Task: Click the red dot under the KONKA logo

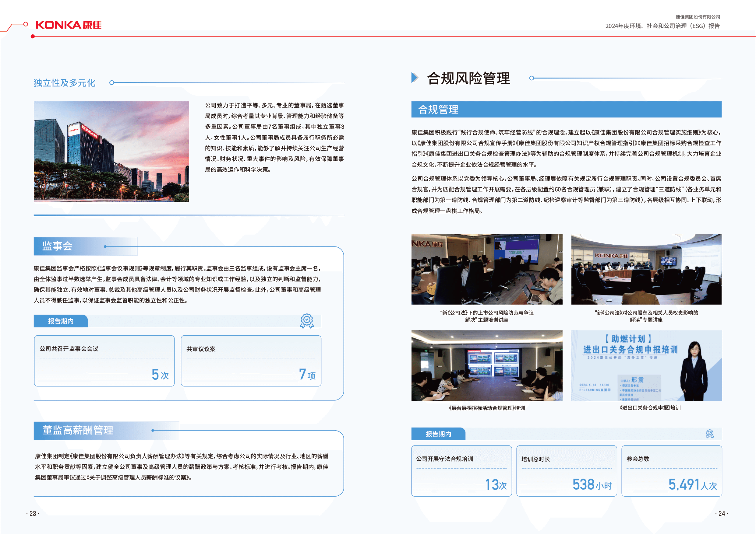Action: 33,37
